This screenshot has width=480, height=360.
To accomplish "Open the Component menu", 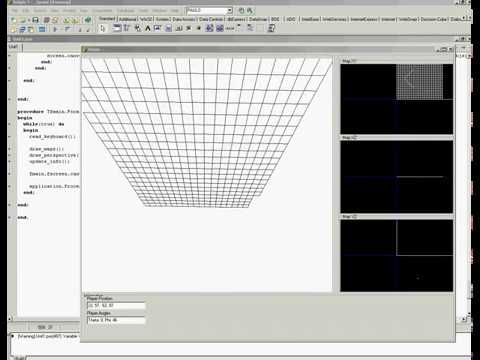I will click(x=102, y=11).
